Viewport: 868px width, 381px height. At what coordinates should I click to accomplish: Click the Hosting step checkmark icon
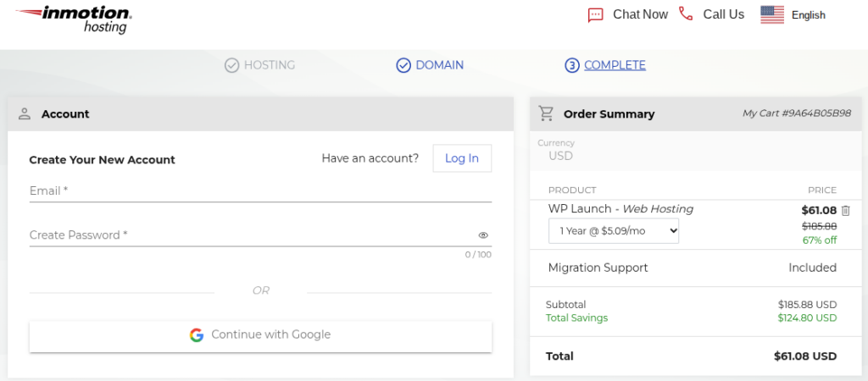[231, 65]
